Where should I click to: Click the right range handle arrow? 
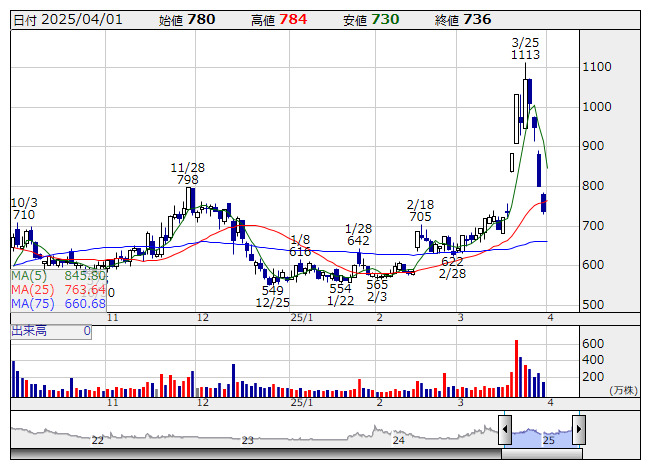[x=578, y=432]
